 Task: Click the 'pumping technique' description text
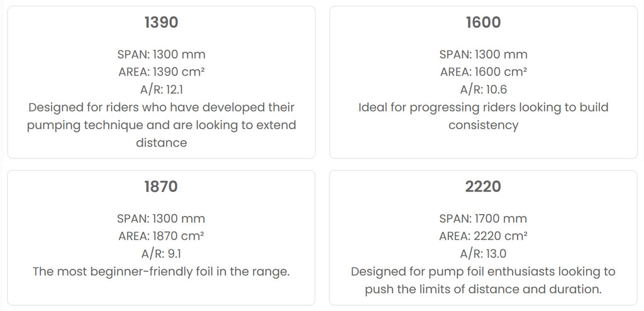click(x=162, y=125)
